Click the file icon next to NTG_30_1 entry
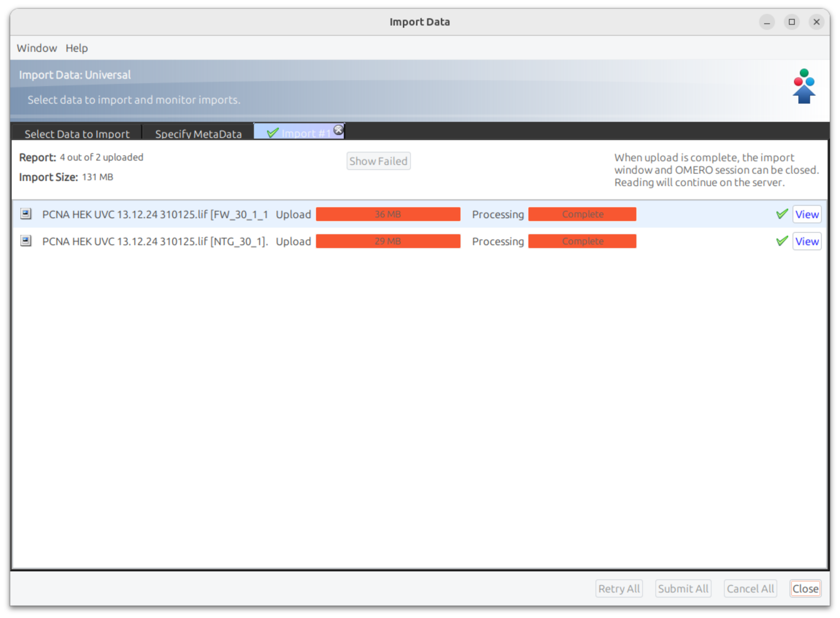The width and height of the screenshot is (840, 618). tap(26, 241)
